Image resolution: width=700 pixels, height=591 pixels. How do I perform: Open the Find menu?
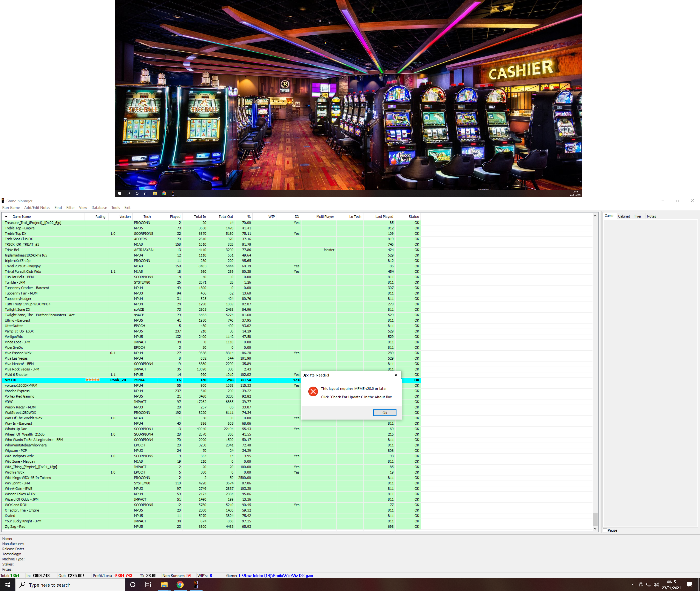[58, 208]
